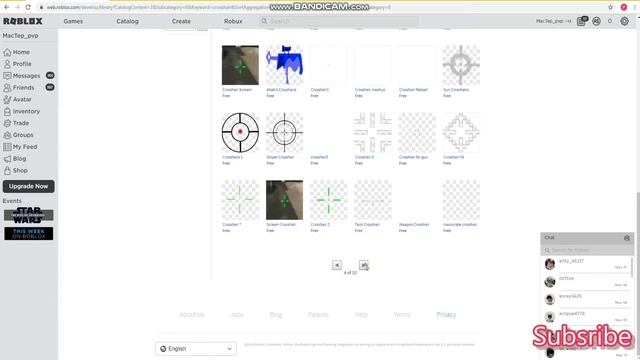Open the notifications icon in the header
This screenshot has width=640, height=360.
pyautogui.click(x=582, y=21)
